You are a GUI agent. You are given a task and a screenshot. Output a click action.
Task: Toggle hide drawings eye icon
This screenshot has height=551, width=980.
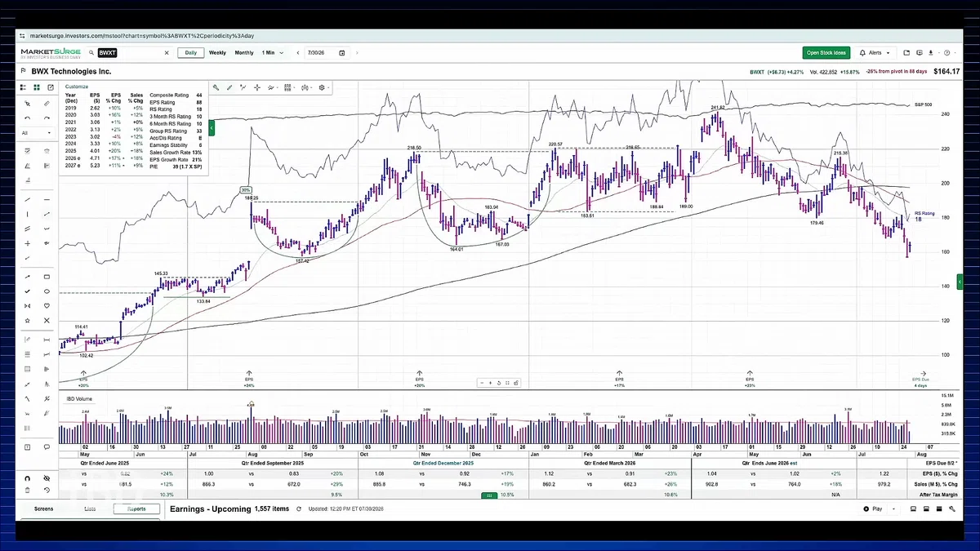pyautogui.click(x=47, y=478)
